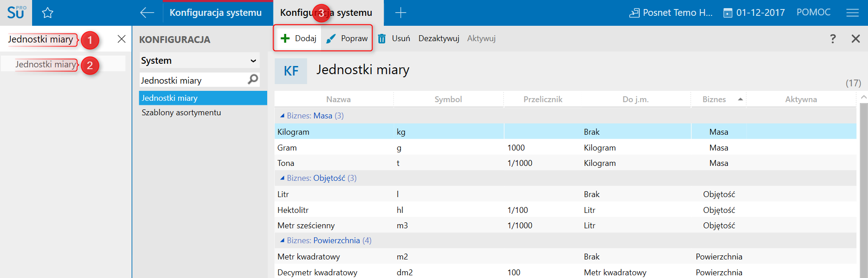The height and width of the screenshot is (278, 868).
Task: Open the 01-12-2017 date picker
Action: click(754, 13)
